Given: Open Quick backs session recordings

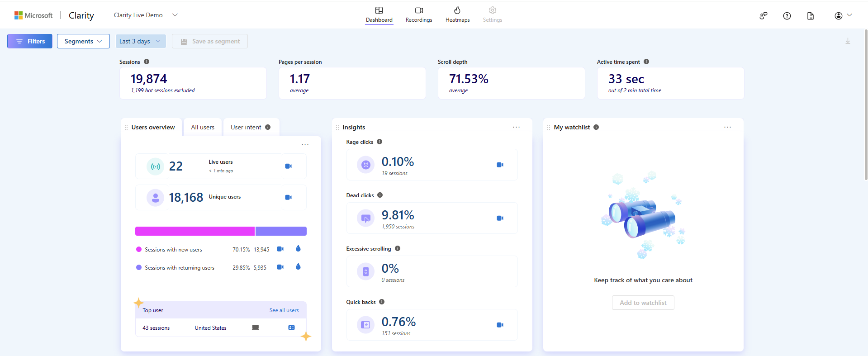Looking at the screenshot, I should point(500,325).
